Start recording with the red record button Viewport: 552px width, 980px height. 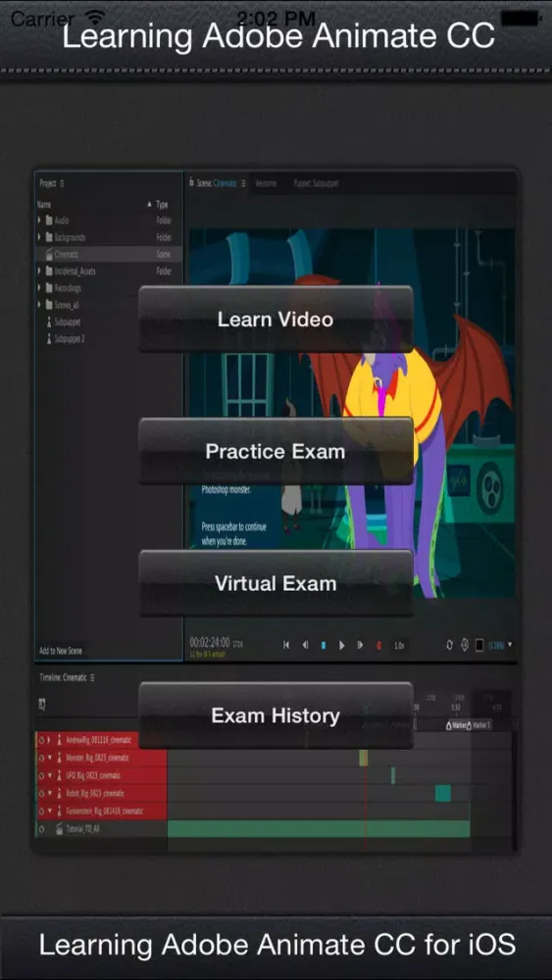coord(378,645)
